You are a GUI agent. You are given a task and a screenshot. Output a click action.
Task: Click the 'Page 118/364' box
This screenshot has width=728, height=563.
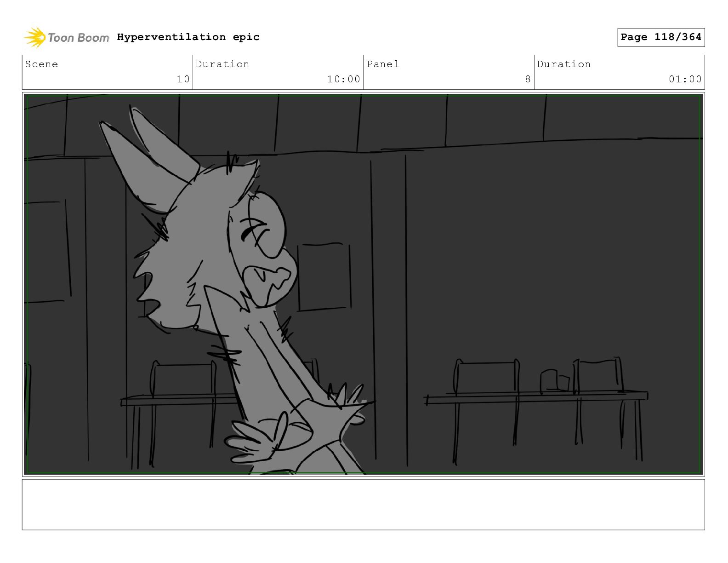[x=661, y=37]
